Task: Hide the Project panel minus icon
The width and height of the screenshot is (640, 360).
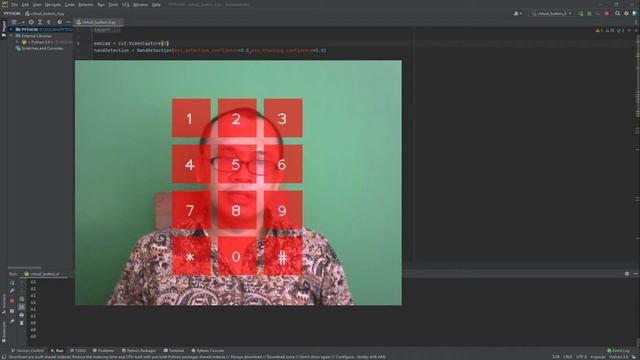Action: pos(68,22)
